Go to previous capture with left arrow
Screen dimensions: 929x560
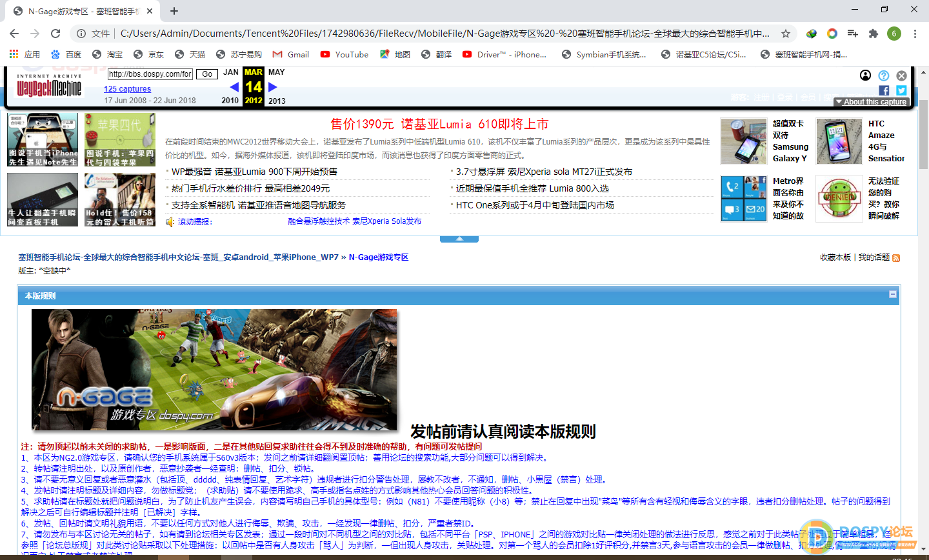(234, 86)
